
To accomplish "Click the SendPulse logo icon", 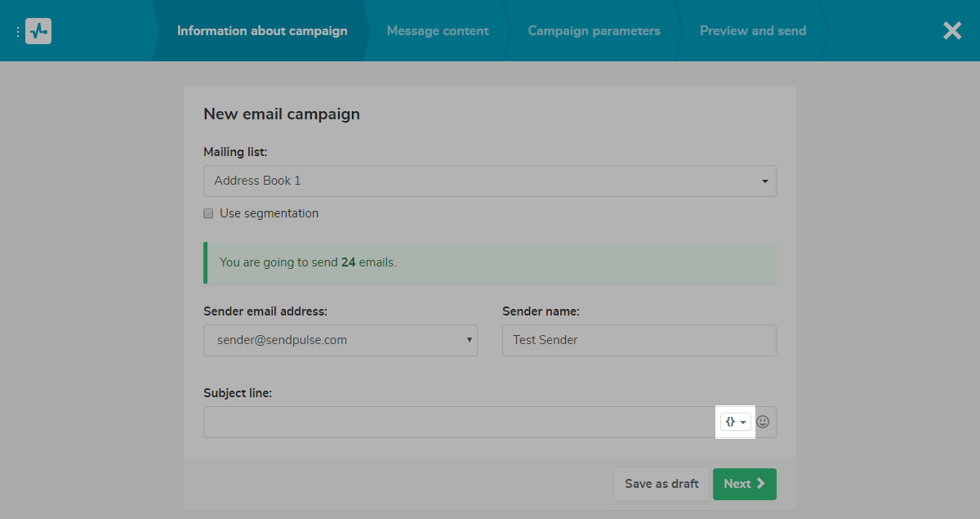I will coord(38,31).
